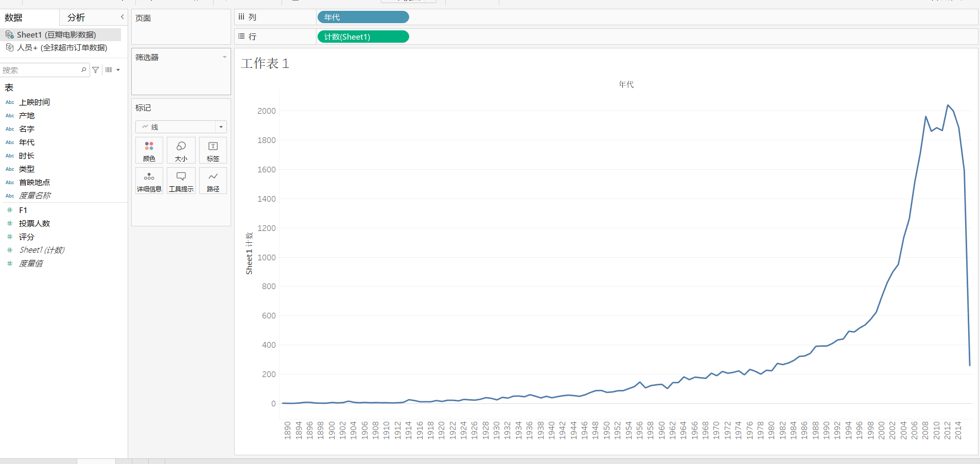Select the 首映地点 field
The image size is (980, 464).
click(34, 183)
